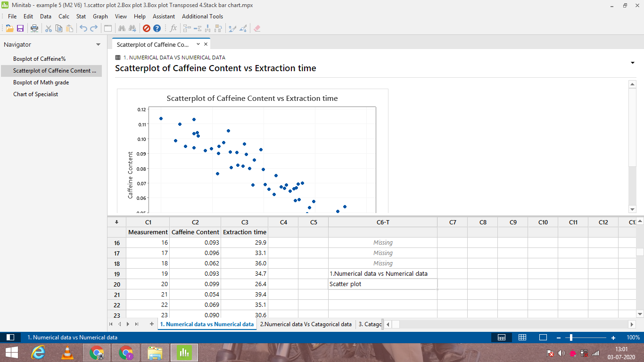Open the output tab list chevron
The image size is (644, 362).
(x=198, y=44)
